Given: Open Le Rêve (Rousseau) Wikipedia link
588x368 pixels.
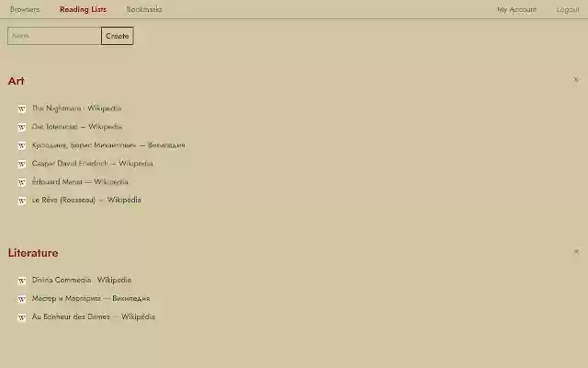Looking at the screenshot, I should (x=86, y=200).
